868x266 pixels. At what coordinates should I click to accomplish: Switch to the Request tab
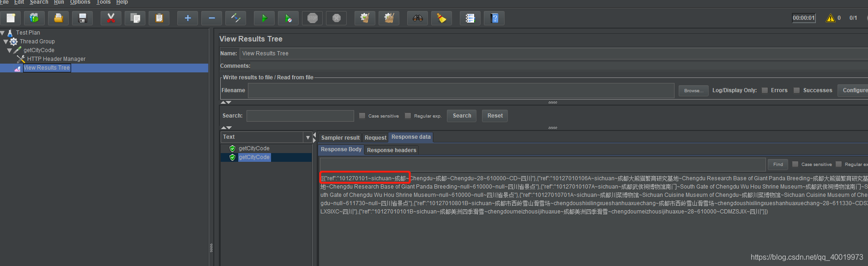pyautogui.click(x=375, y=138)
